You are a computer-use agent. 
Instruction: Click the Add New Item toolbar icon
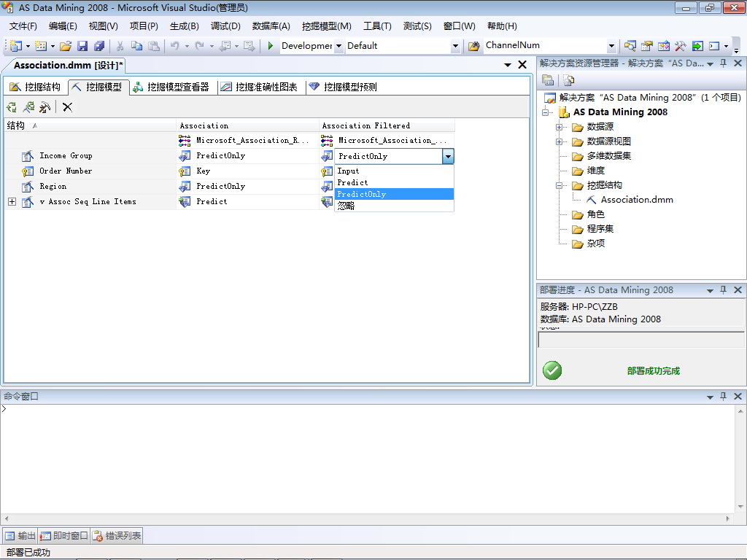(x=41, y=46)
